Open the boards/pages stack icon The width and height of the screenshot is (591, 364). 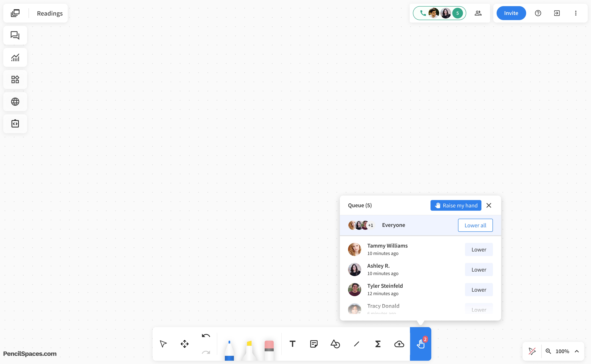point(15,13)
